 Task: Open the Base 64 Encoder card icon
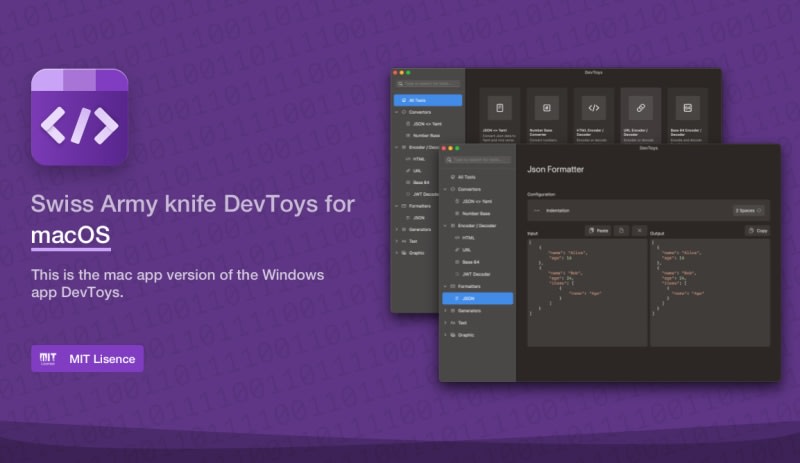(x=687, y=107)
